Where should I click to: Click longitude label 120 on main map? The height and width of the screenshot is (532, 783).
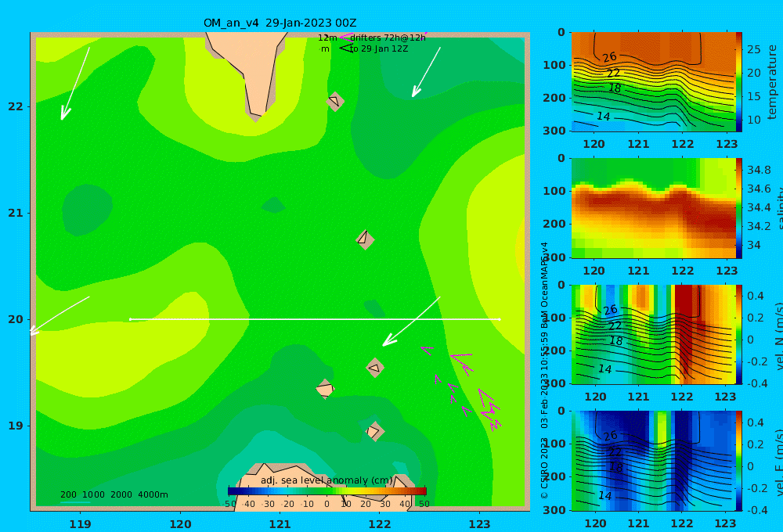click(x=180, y=524)
